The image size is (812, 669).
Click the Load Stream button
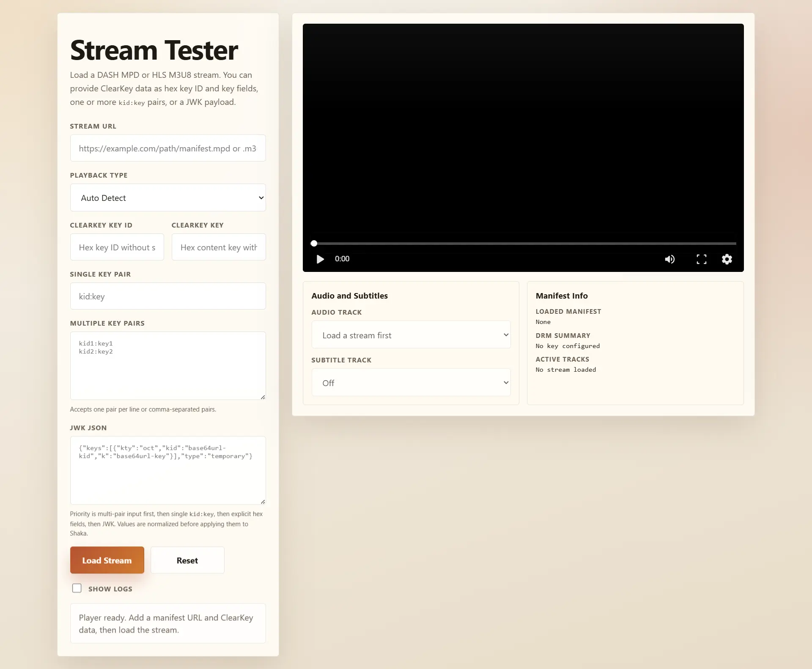tap(107, 560)
